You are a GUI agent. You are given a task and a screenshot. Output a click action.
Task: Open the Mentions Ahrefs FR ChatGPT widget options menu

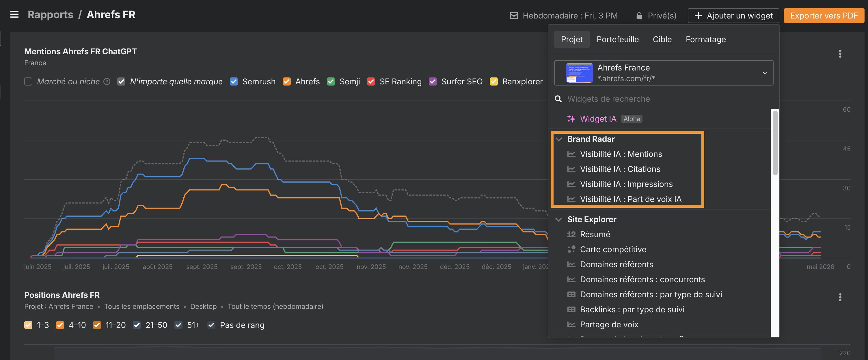pyautogui.click(x=840, y=54)
